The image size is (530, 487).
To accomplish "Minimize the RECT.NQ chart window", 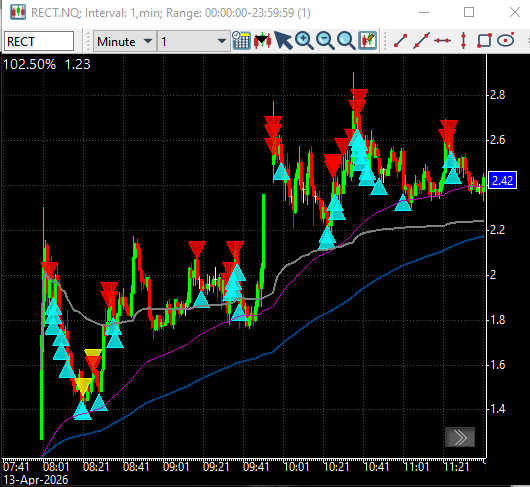I will click(x=424, y=13).
